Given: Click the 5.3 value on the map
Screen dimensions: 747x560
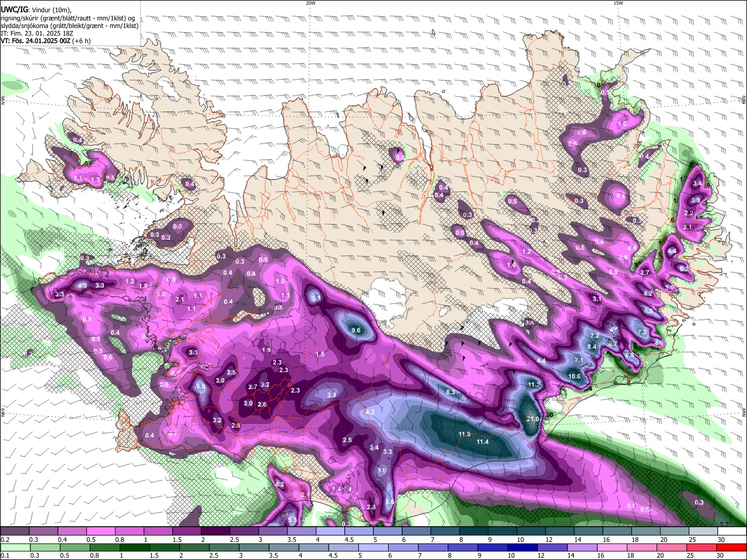Looking at the screenshot, I should (x=292, y=520).
